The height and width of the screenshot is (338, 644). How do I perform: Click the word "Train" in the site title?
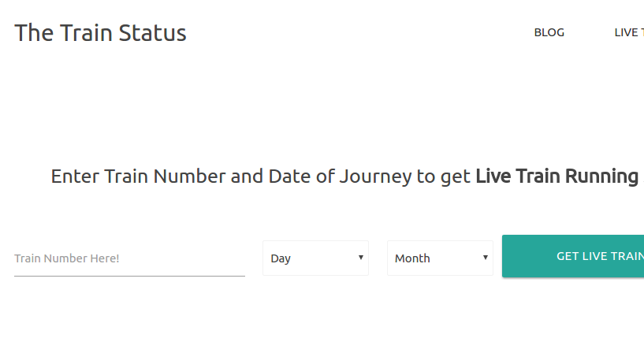tap(86, 33)
